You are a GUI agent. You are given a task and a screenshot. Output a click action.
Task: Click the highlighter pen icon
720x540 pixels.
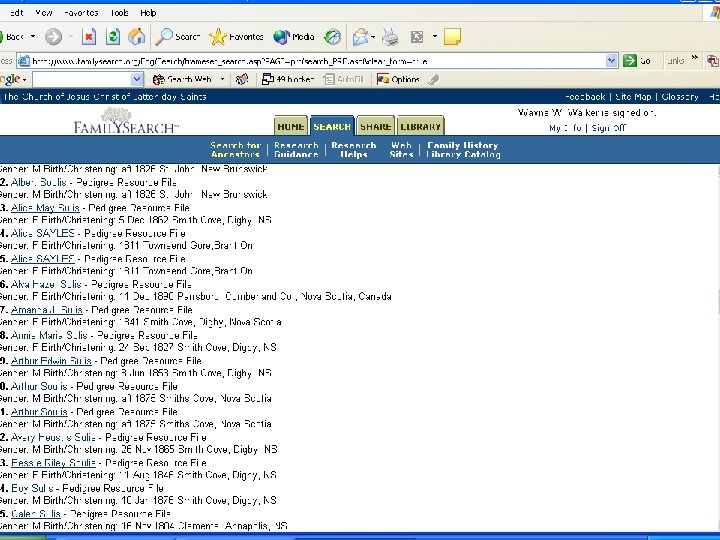point(434,79)
